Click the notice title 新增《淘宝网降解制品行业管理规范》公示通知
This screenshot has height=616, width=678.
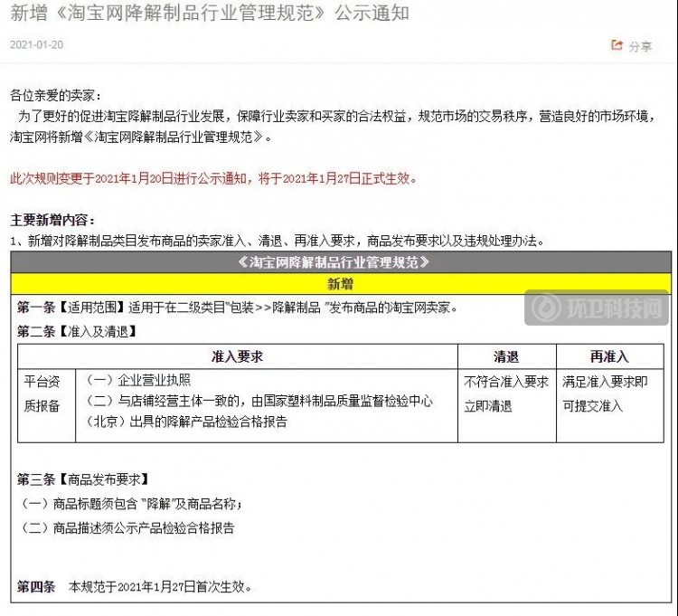[210, 13]
